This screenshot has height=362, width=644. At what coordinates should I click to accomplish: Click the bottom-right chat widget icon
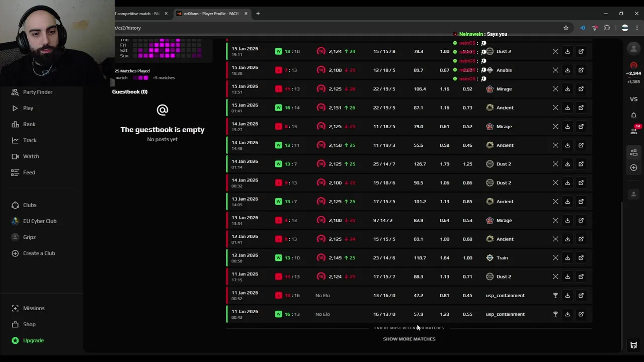(633, 345)
